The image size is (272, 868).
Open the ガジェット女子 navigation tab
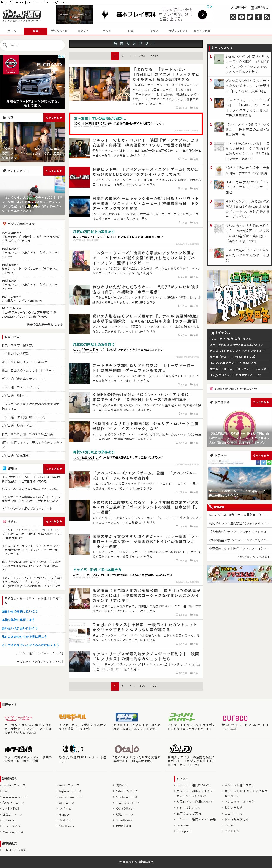pyautogui.click(x=178, y=31)
